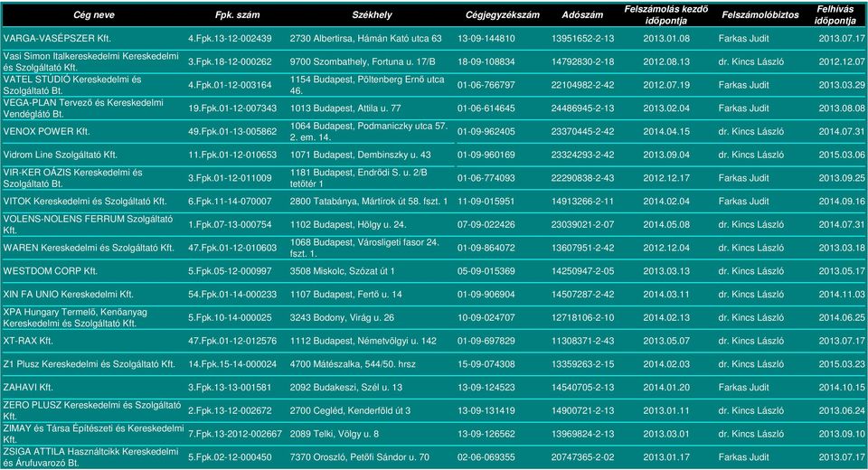This screenshot has width=868, height=470.
Task: Click registry number '13-09-144810'
Action: [486, 39]
